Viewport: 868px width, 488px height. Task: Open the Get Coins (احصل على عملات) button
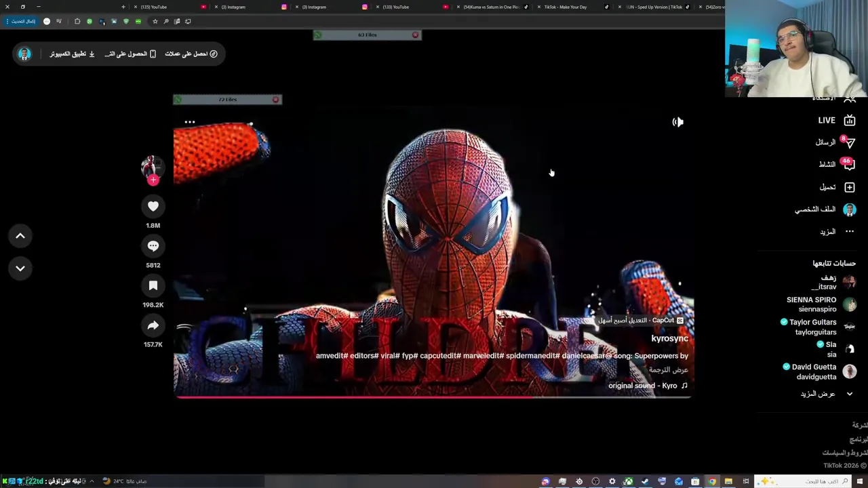coord(191,54)
